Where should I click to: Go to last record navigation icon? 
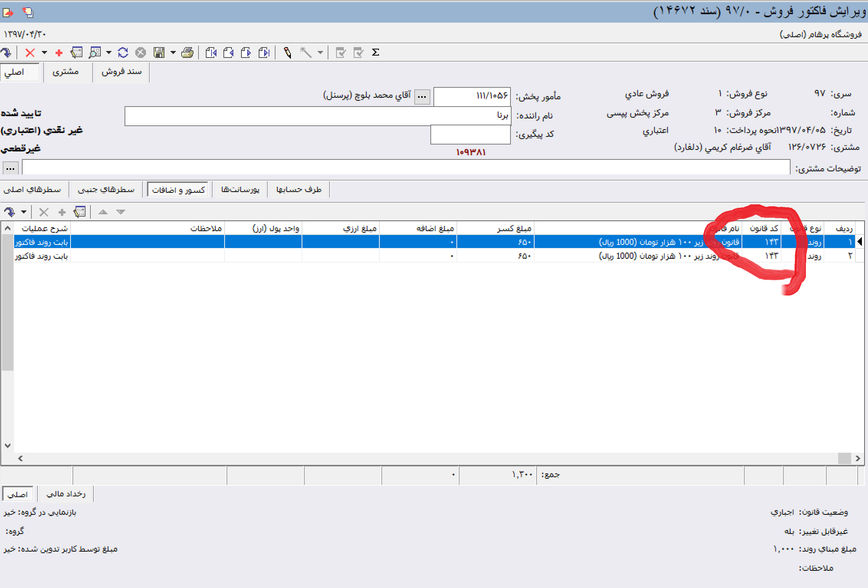[x=264, y=53]
